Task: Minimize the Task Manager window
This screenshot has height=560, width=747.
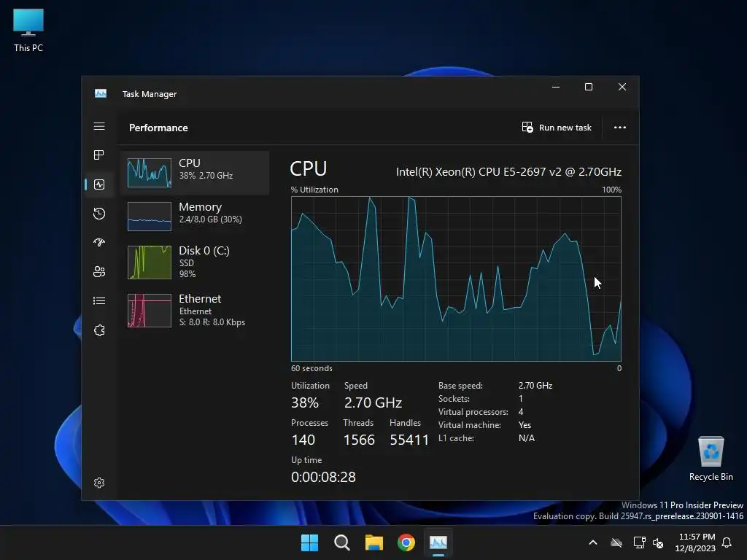Action: (x=555, y=87)
